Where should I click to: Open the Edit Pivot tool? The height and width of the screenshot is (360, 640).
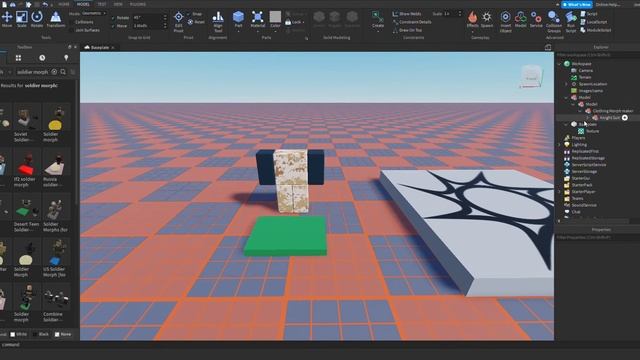178,21
